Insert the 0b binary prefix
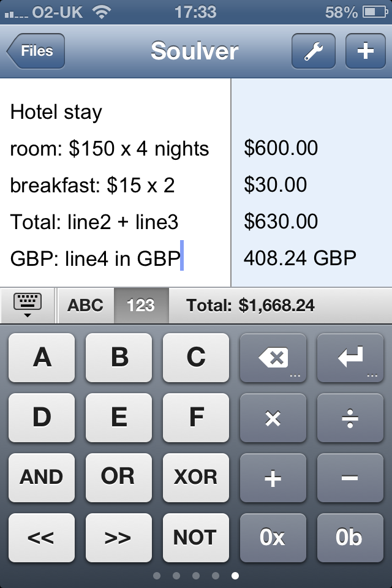This screenshot has height=588, width=392. [x=350, y=538]
